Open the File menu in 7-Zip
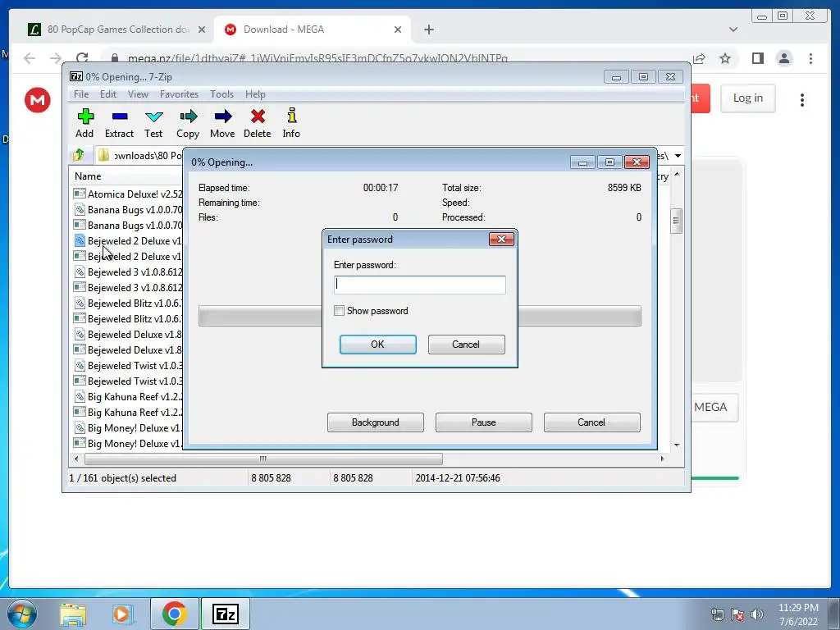 (81, 94)
